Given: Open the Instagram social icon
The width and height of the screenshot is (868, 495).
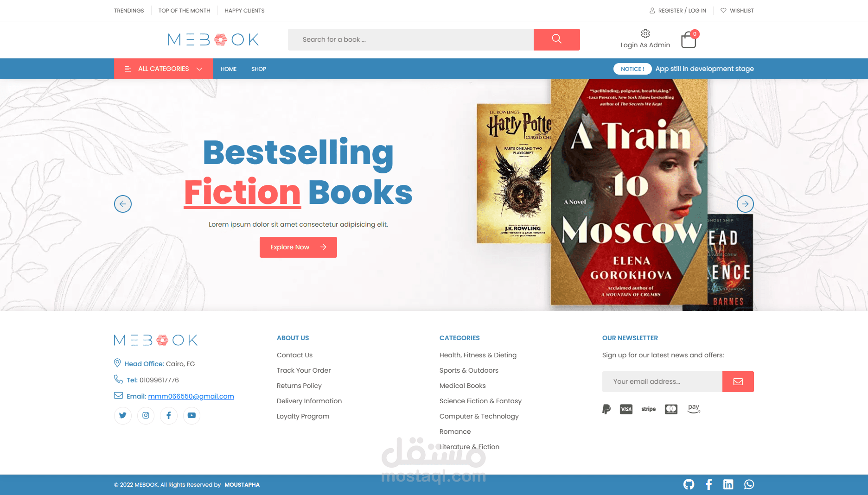Looking at the screenshot, I should pyautogui.click(x=146, y=415).
